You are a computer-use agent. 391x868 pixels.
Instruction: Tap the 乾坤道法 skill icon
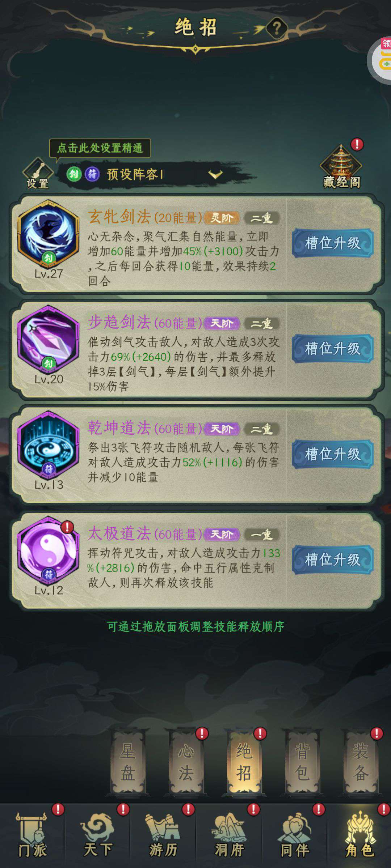tap(49, 446)
